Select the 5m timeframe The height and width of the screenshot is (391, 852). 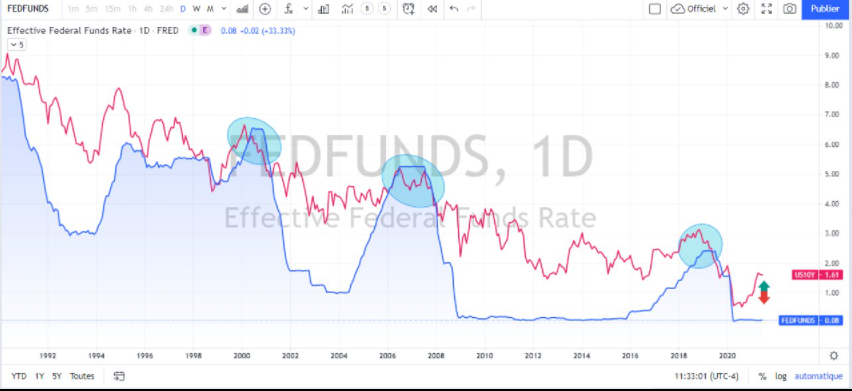coord(92,9)
